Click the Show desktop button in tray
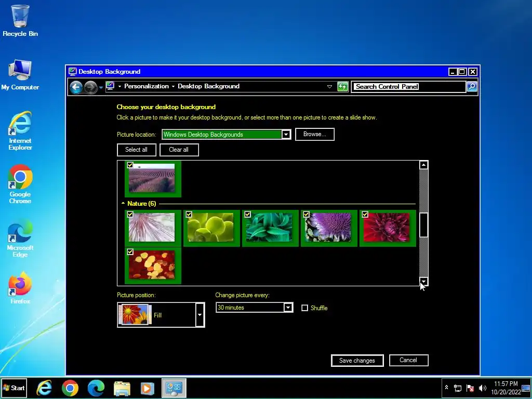The image size is (532, 399). pyautogui.click(x=526, y=388)
